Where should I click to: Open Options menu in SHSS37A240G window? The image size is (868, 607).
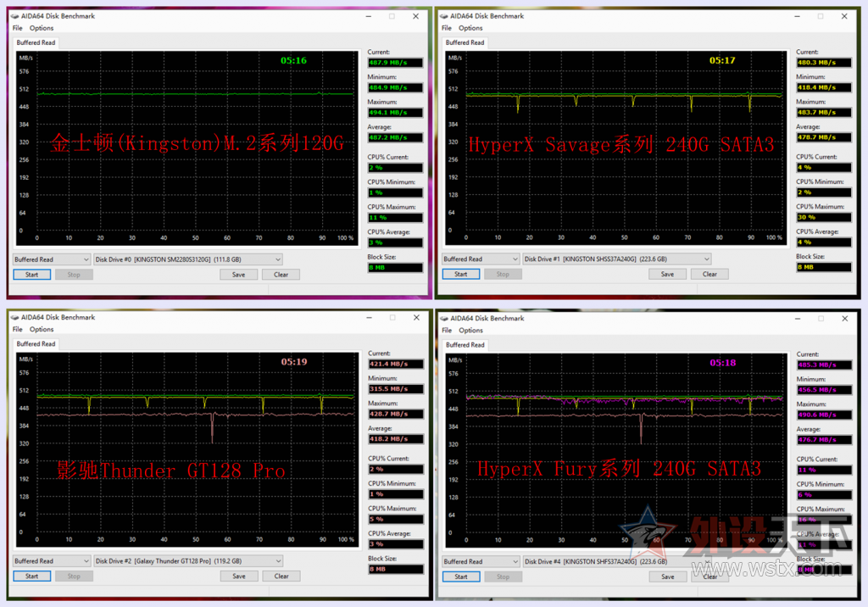coord(470,28)
